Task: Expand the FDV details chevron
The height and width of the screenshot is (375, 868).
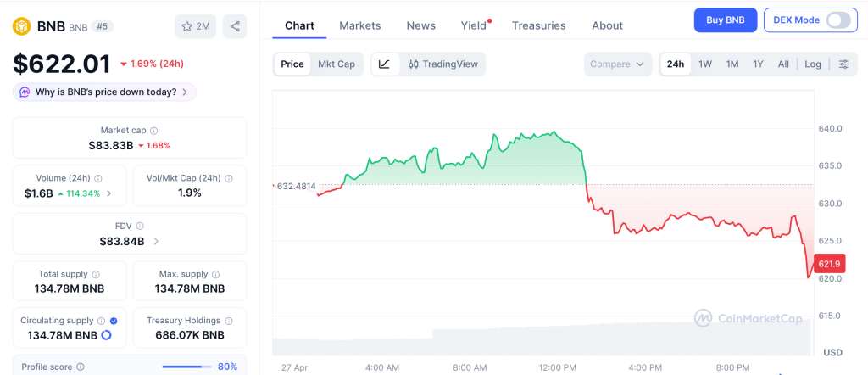Action: pos(155,242)
